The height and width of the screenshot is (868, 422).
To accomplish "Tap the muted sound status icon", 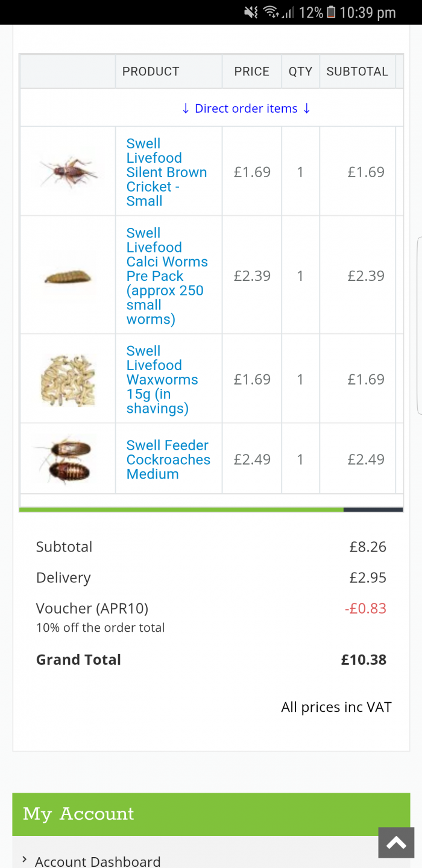I will click(251, 12).
